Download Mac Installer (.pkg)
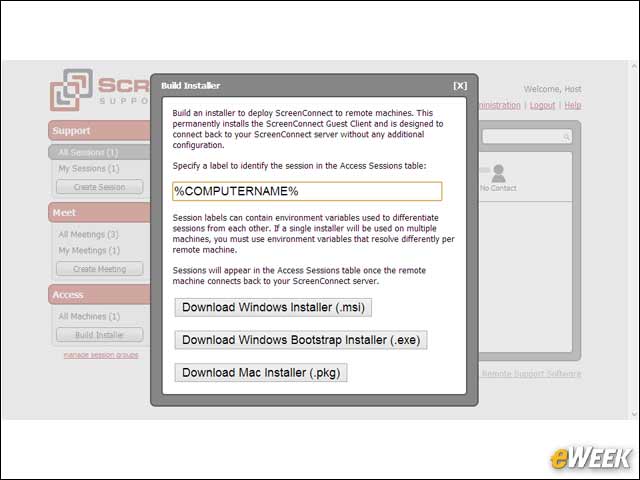The width and height of the screenshot is (640, 480). [x=261, y=373]
